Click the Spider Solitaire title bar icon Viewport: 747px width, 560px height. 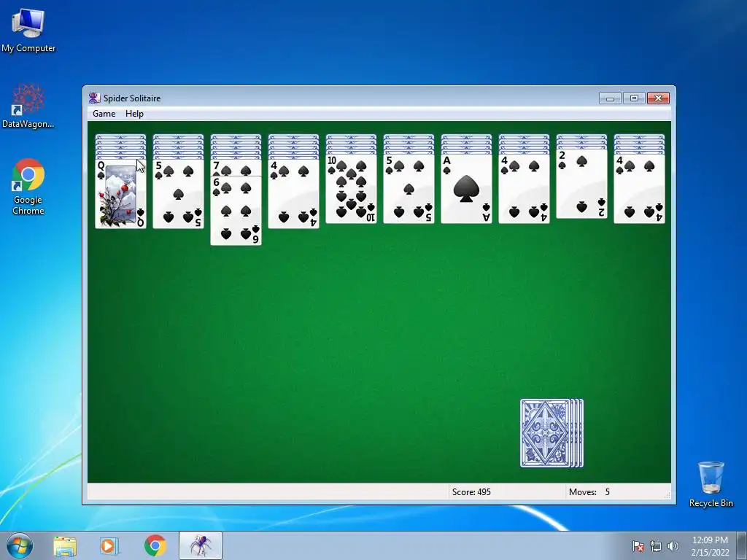tap(94, 98)
